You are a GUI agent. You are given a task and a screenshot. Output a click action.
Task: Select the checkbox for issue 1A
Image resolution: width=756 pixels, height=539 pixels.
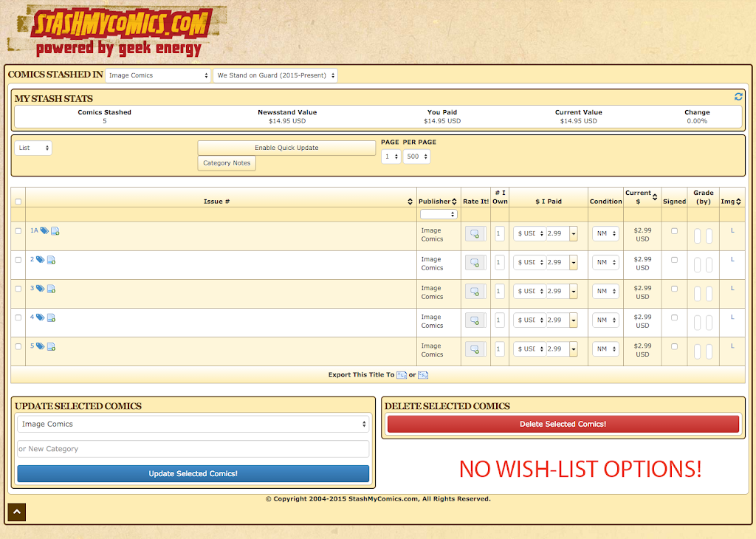18,231
